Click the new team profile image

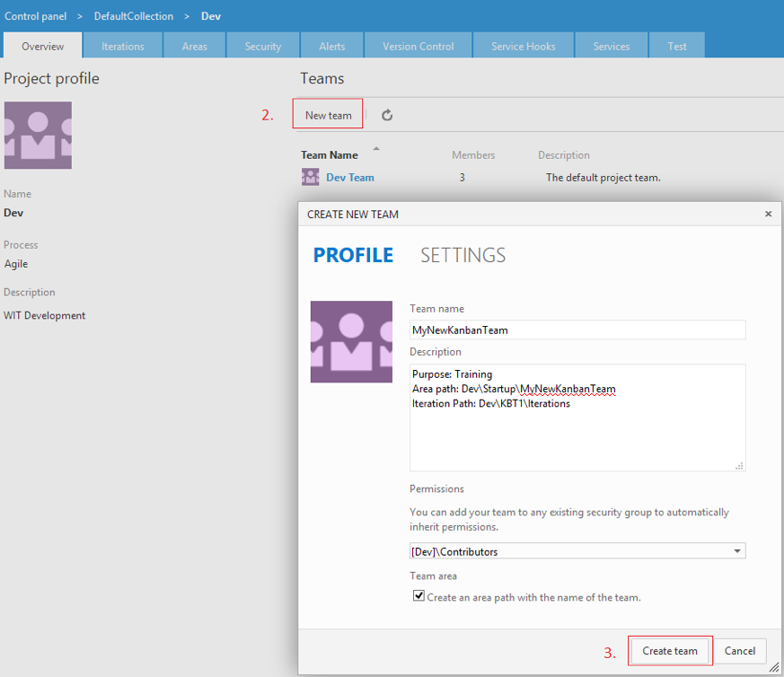[351, 342]
